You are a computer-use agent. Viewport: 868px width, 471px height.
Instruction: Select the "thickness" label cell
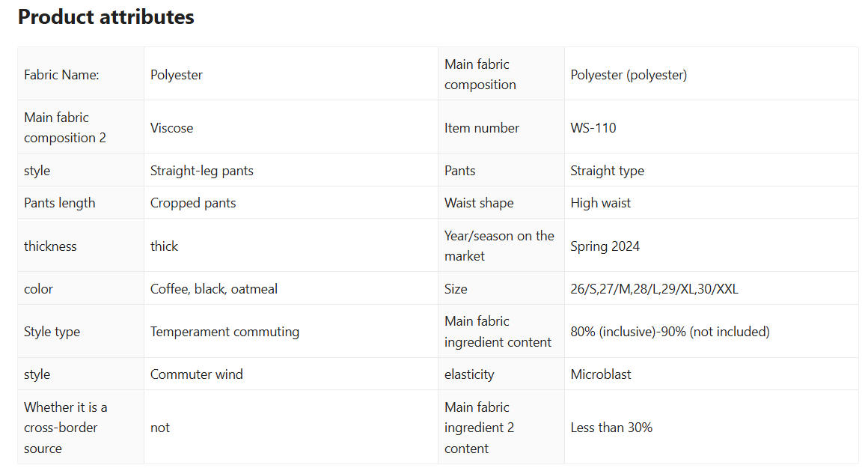pyautogui.click(x=50, y=246)
